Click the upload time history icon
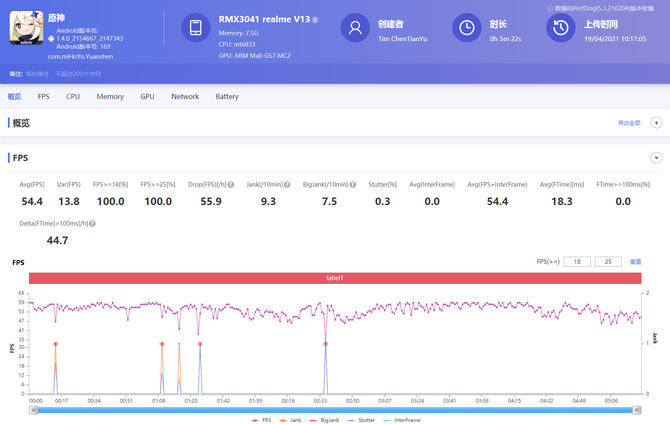This screenshot has width=670, height=424. (x=561, y=28)
